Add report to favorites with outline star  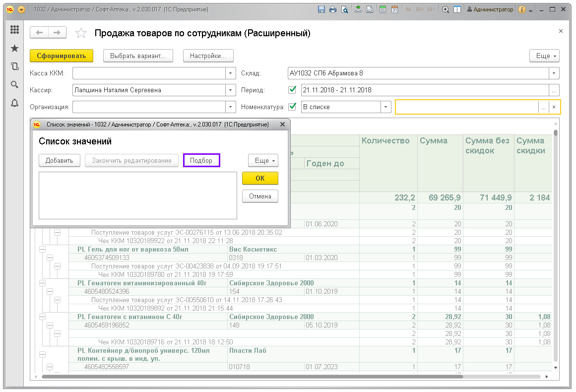point(80,33)
